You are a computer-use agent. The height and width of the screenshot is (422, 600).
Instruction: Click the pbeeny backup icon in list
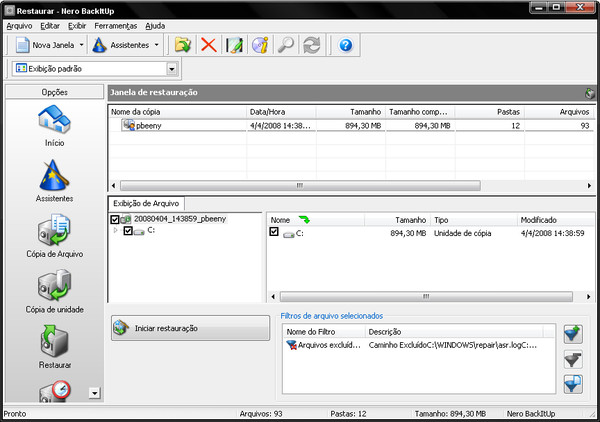coord(129,125)
